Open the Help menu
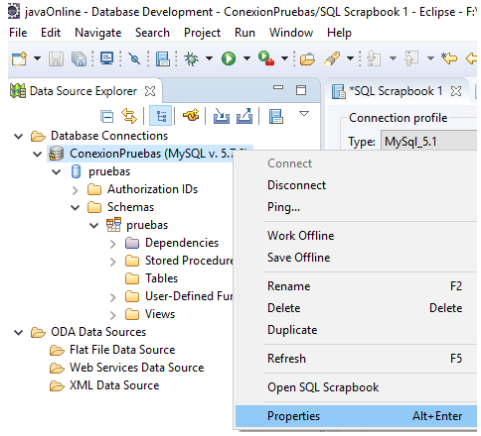Image resolution: width=481 pixels, height=436 pixels. [x=339, y=33]
